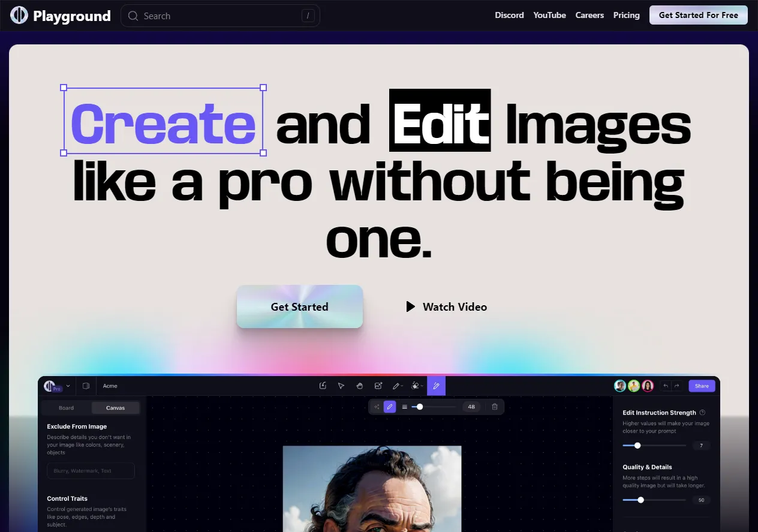Click the Playground wordmark text
The width and height of the screenshot is (758, 532).
click(72, 16)
